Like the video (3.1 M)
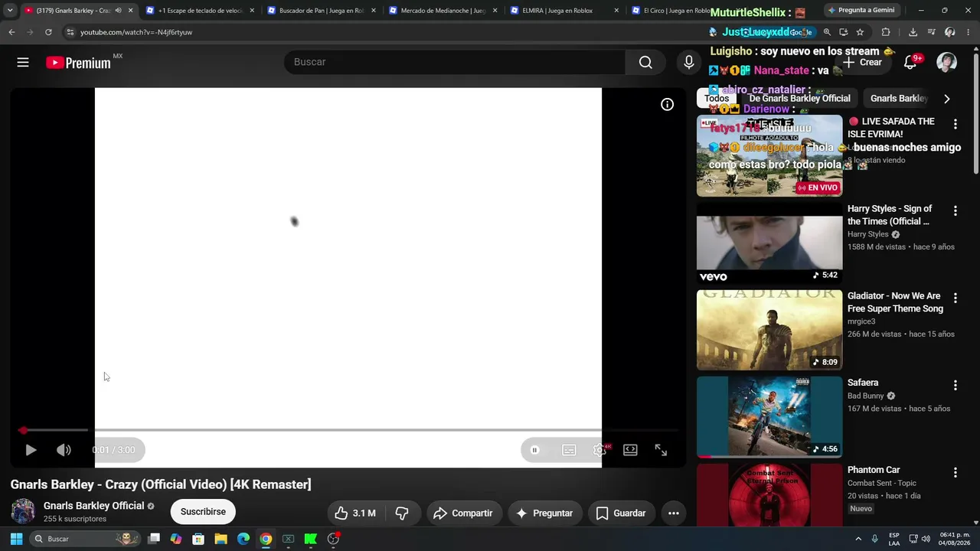This screenshot has width=980, height=551. pos(355,513)
